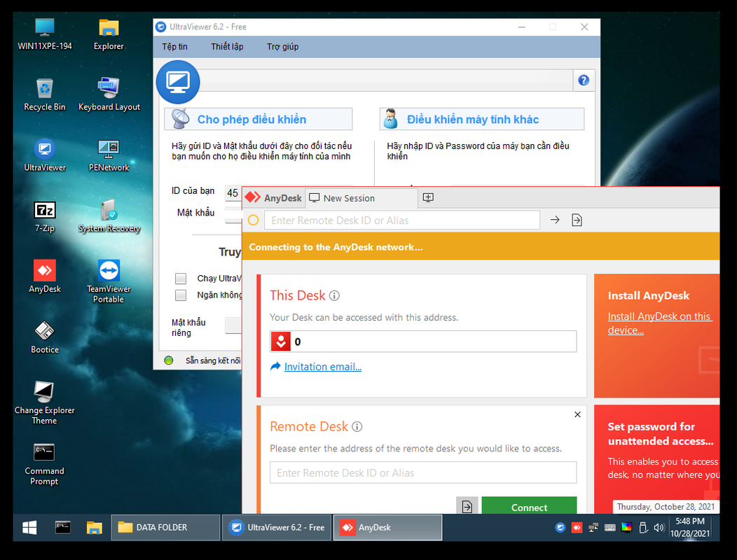Select the System Recovery desktop icon
Image resolution: width=737 pixels, height=560 pixels.
click(x=109, y=216)
